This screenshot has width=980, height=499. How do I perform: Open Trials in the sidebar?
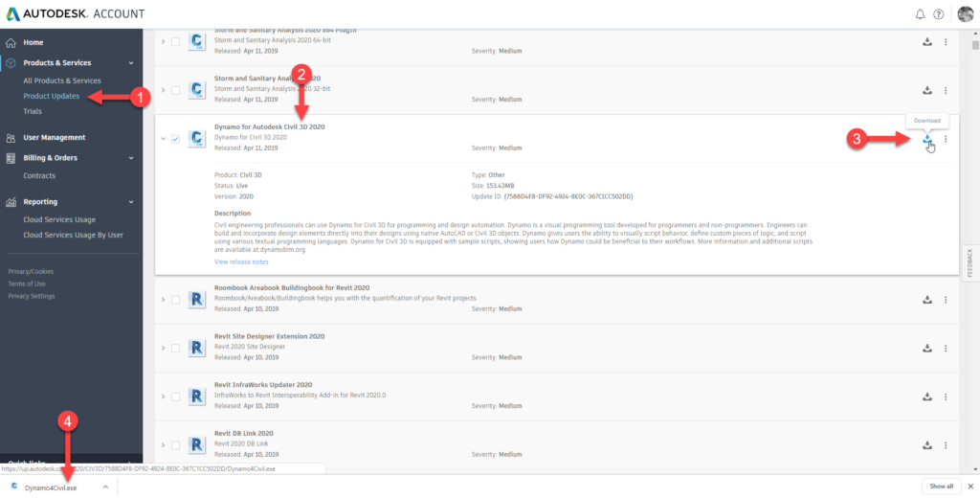click(33, 111)
